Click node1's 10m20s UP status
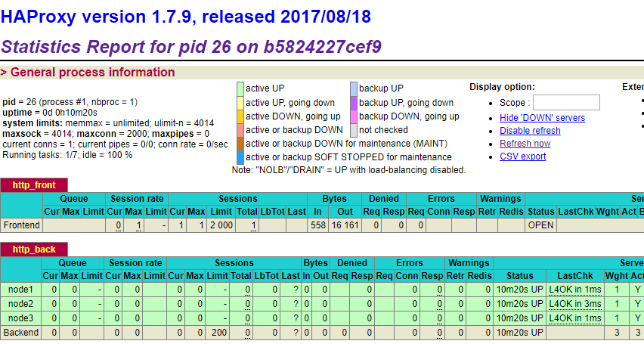 pyautogui.click(x=519, y=290)
